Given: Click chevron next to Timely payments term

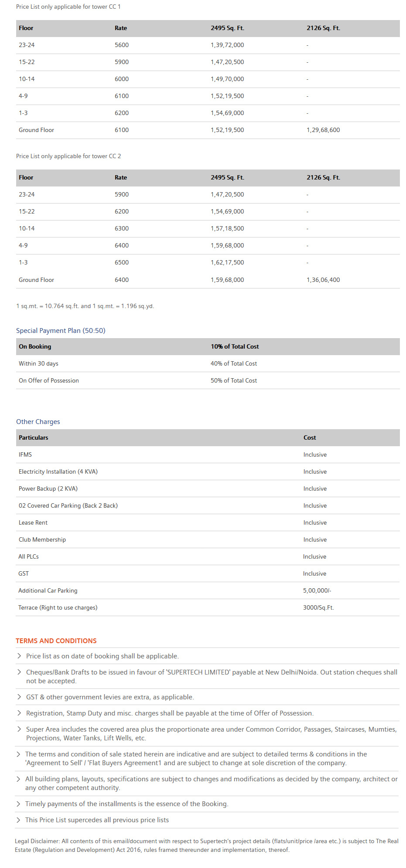Looking at the screenshot, I should click(x=18, y=804).
